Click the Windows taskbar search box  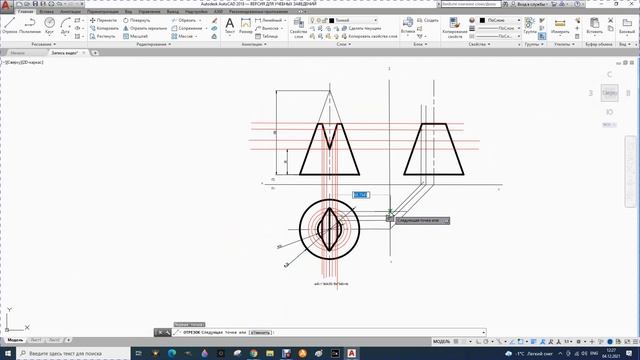[73, 353]
